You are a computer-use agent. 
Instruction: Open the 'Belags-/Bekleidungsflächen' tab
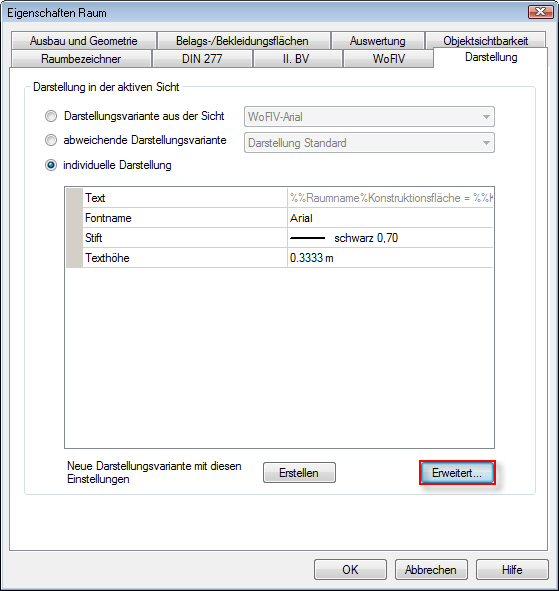coord(242,41)
